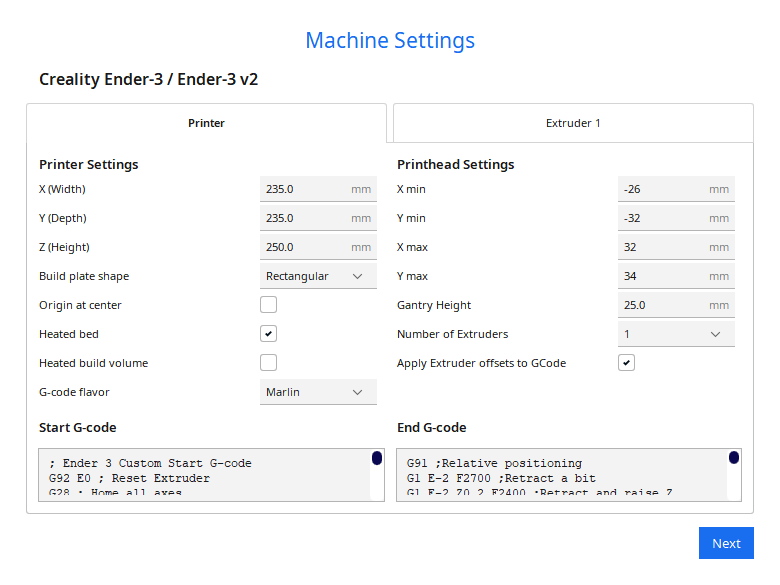Open the Build plate shape dropdown
Image resolution: width=780 pixels, height=585 pixels.
tap(318, 276)
